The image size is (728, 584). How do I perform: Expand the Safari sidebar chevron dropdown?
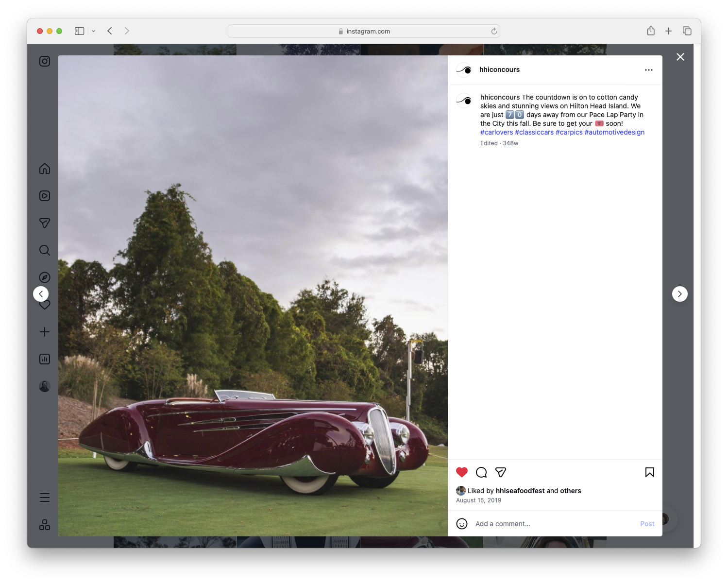click(94, 31)
